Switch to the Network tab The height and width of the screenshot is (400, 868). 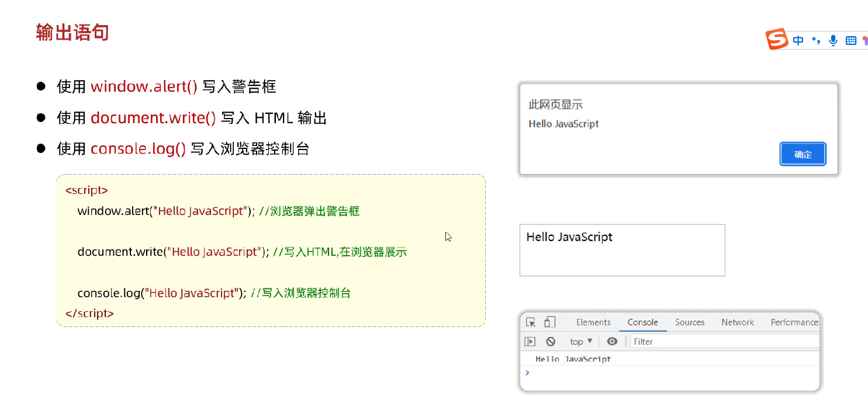tap(738, 322)
